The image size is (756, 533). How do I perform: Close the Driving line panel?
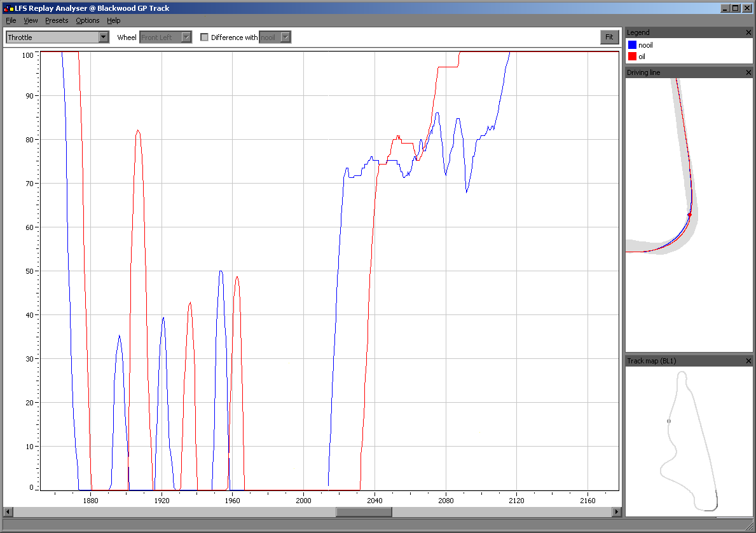[748, 72]
